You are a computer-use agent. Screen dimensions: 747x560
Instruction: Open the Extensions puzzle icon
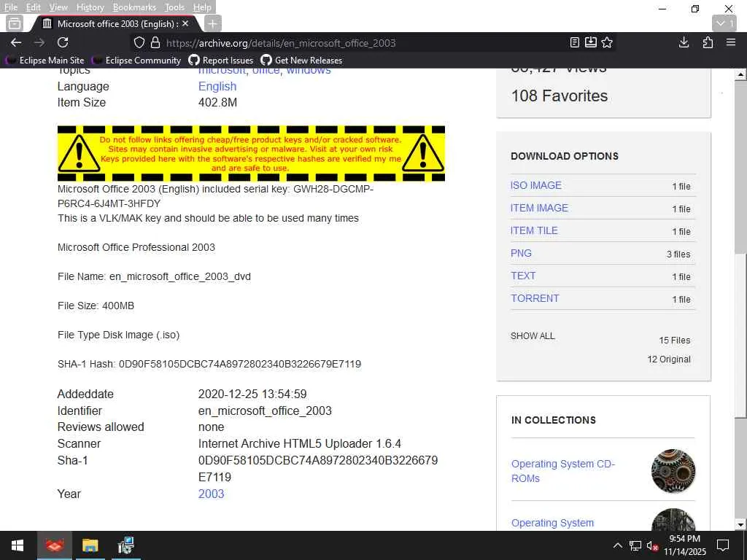708,42
